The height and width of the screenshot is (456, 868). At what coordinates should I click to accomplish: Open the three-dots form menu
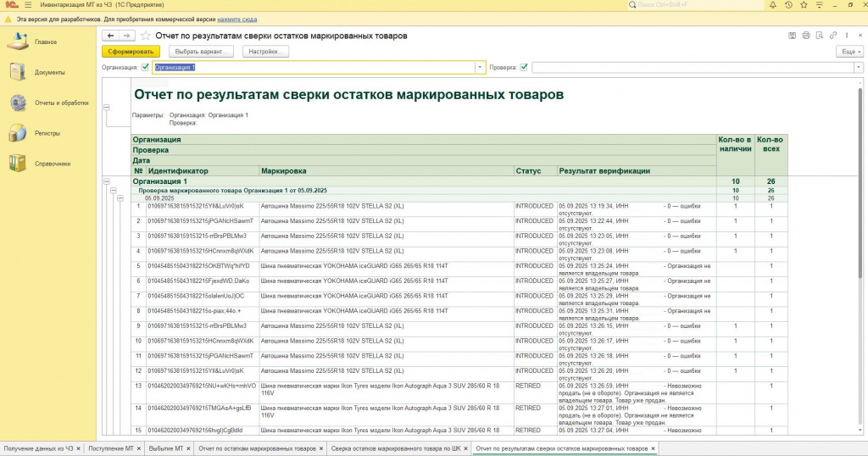[847, 36]
